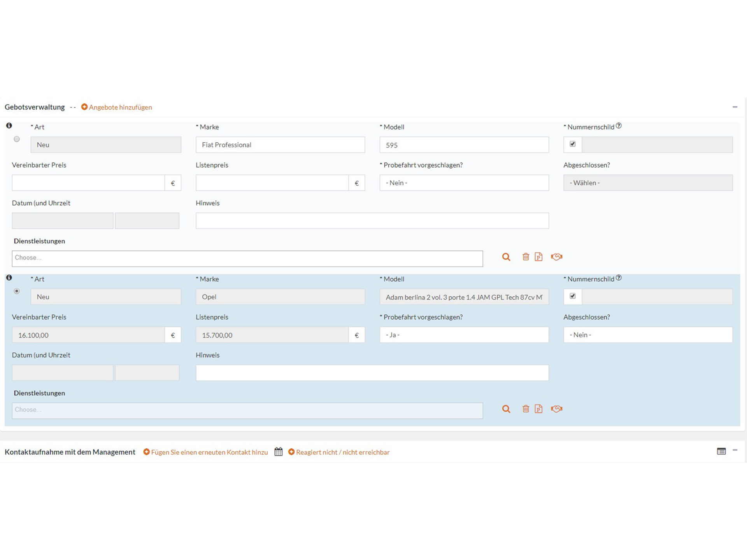Open Dienstleistungen chooser in Opel offer
Screen dimensions: 747x560
coord(247,411)
